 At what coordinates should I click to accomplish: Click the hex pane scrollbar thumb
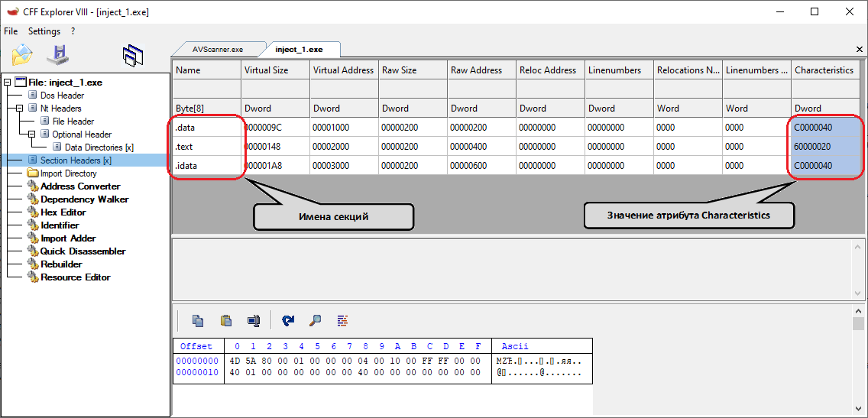click(x=858, y=323)
